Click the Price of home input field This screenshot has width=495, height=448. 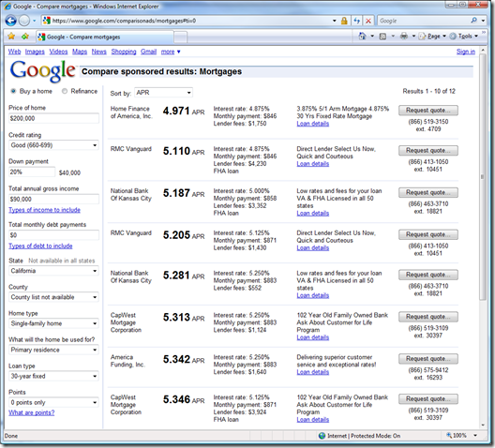click(53, 118)
